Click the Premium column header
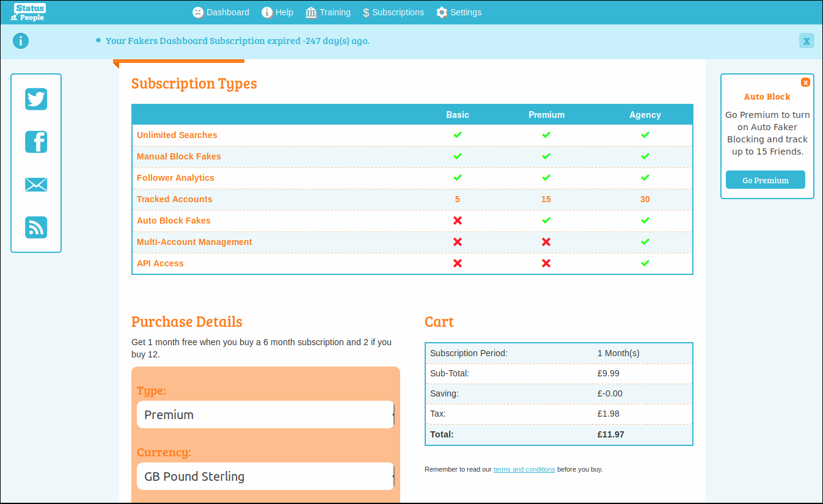The height and width of the screenshot is (504, 823). pos(546,115)
